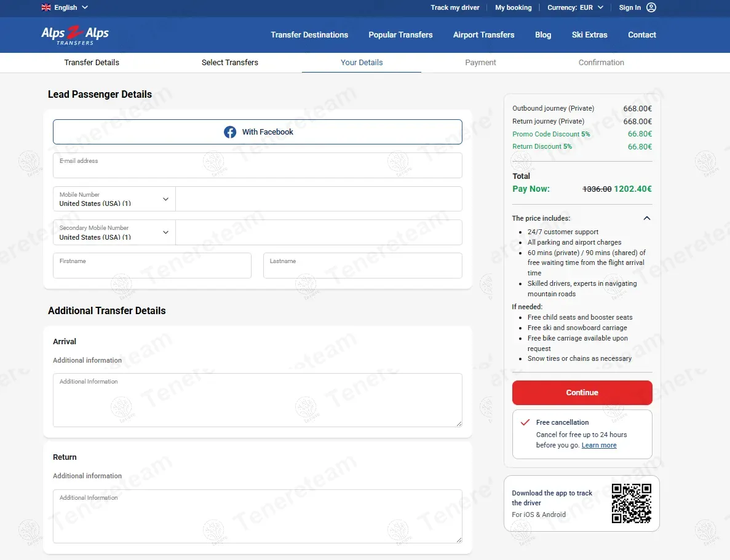Open the Currency EUR selector
Screen dimensions: 730x560
pos(575,7)
